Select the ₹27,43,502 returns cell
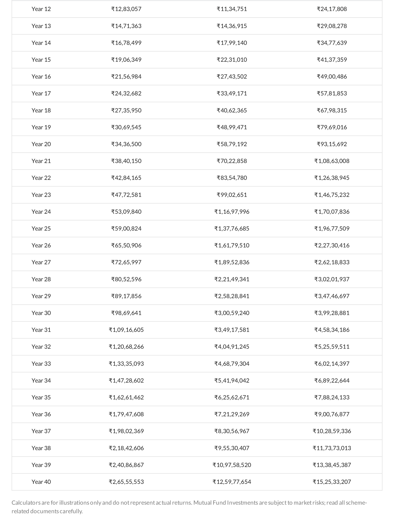This screenshot has width=394, height=532. (x=232, y=77)
